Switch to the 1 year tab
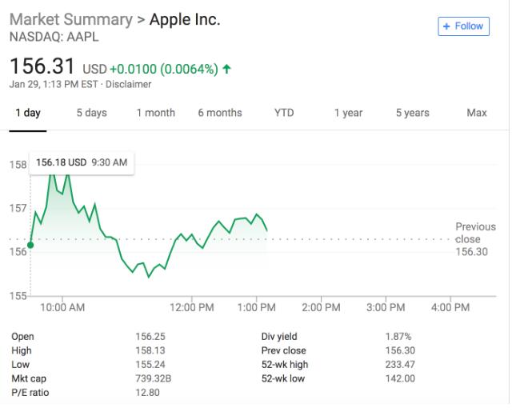The width and height of the screenshot is (512, 420). click(x=348, y=113)
